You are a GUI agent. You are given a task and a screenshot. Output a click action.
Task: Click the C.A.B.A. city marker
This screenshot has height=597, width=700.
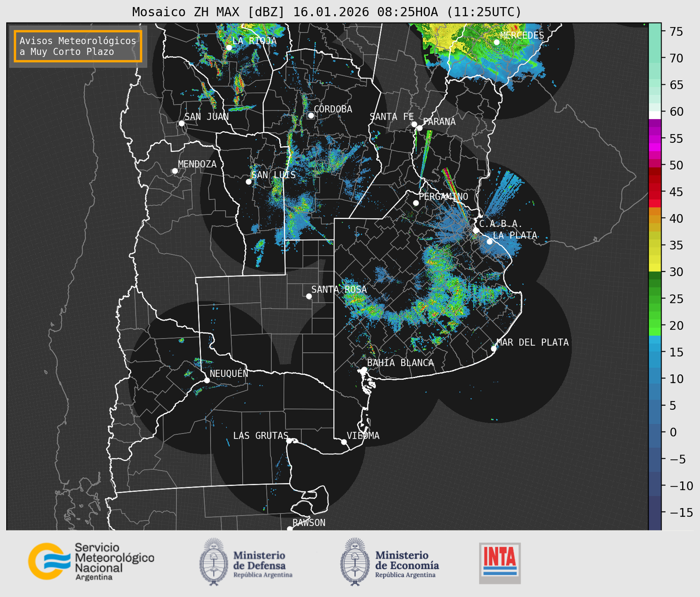tap(476, 230)
